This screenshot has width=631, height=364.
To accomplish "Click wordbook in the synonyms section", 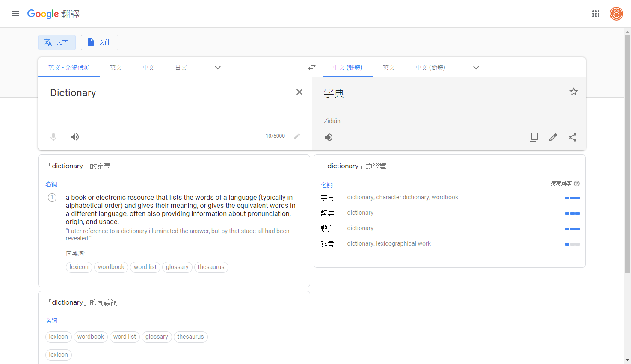I will click(x=91, y=337).
